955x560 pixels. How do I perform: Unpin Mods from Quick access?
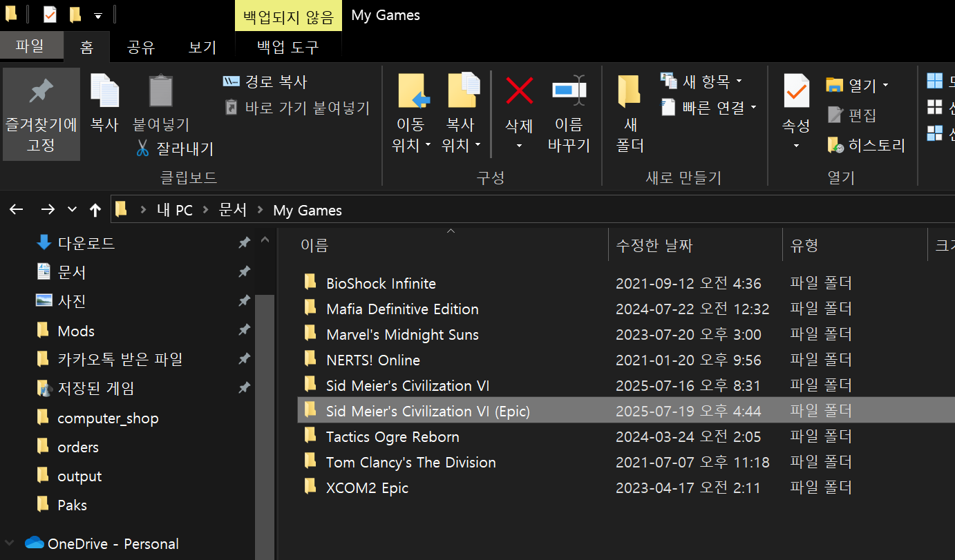[244, 331]
